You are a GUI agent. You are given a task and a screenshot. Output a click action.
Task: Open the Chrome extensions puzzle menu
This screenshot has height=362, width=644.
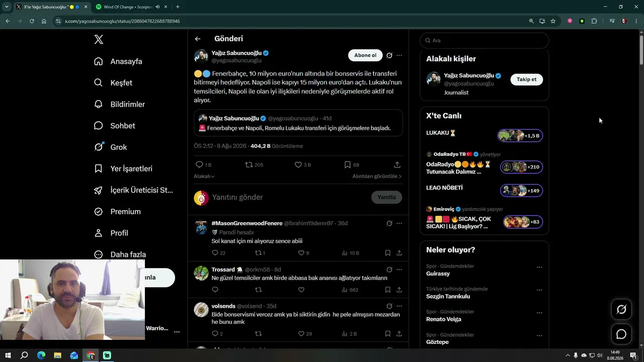pos(594,21)
